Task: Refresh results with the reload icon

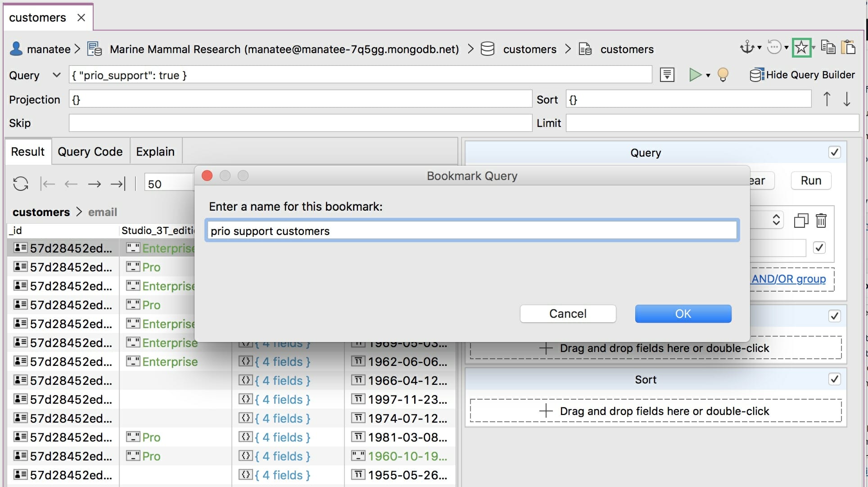Action: click(20, 184)
